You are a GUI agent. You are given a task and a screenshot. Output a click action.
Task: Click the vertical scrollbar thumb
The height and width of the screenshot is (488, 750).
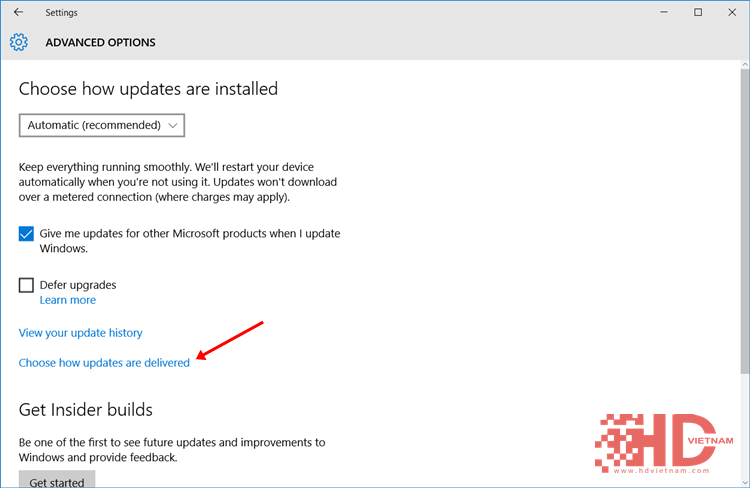(x=745, y=221)
